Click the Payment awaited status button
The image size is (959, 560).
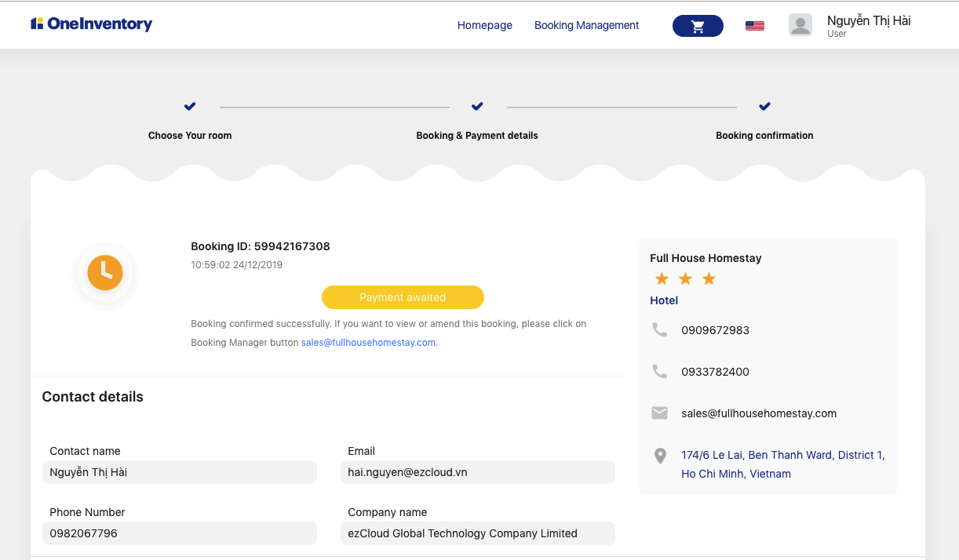point(403,297)
